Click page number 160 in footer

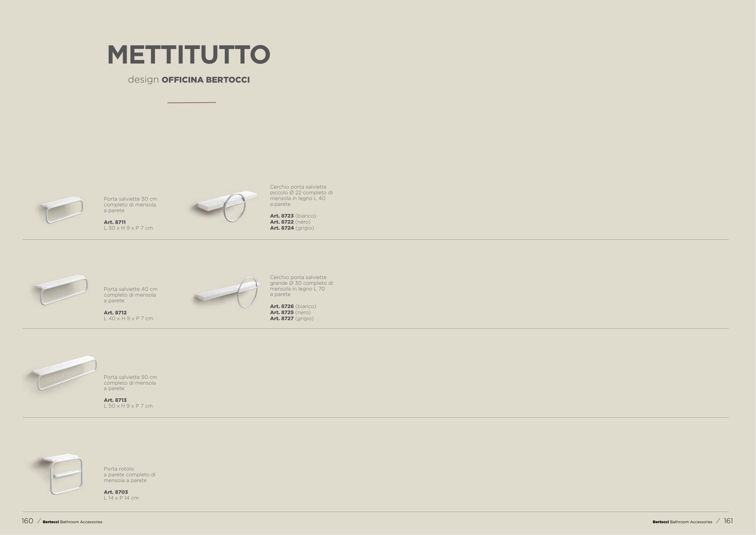(x=27, y=521)
